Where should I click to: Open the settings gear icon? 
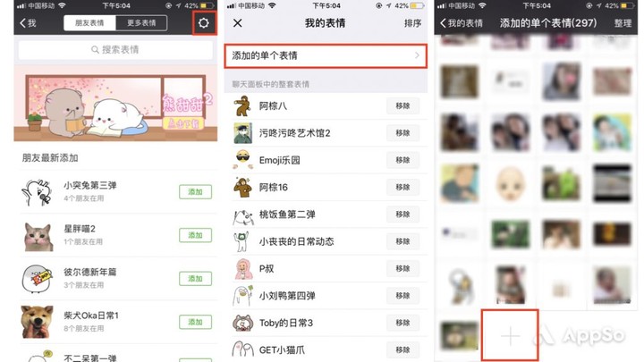point(204,23)
